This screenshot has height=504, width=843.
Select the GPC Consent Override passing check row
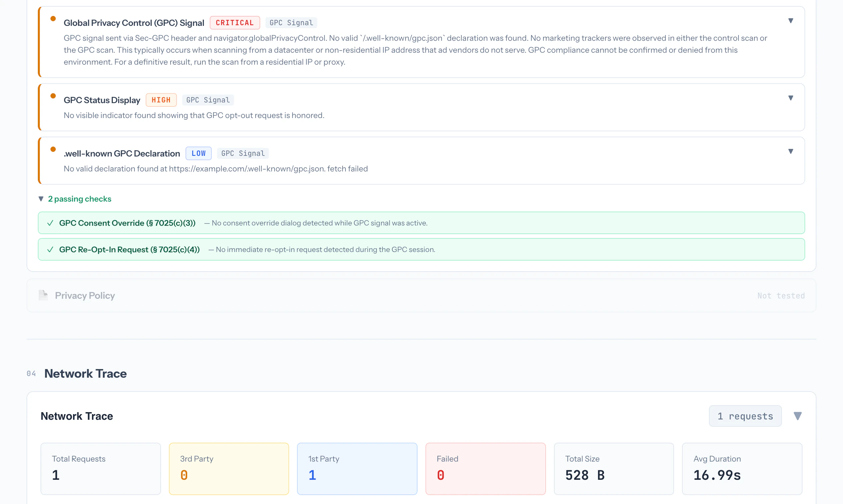coord(421,223)
